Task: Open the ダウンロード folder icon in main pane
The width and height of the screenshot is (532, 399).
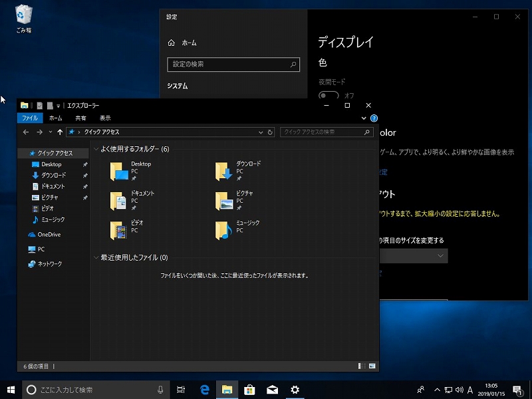Action: (x=223, y=171)
